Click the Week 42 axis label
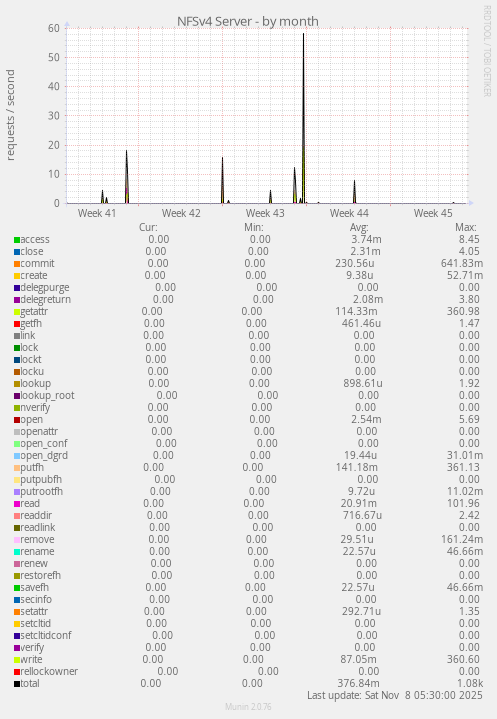 click(181, 213)
